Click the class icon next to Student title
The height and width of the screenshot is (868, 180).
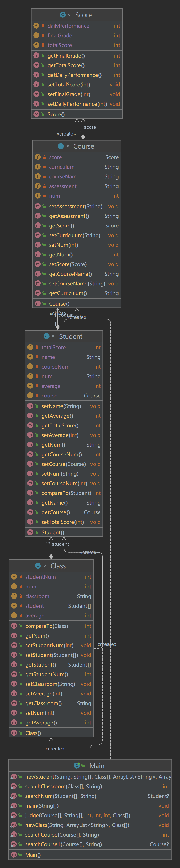47,336
